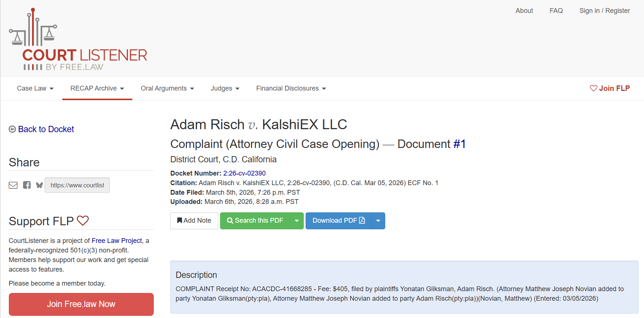Open Financial Disclosures menu
Viewport: 644px width, 318px height.
coord(291,88)
